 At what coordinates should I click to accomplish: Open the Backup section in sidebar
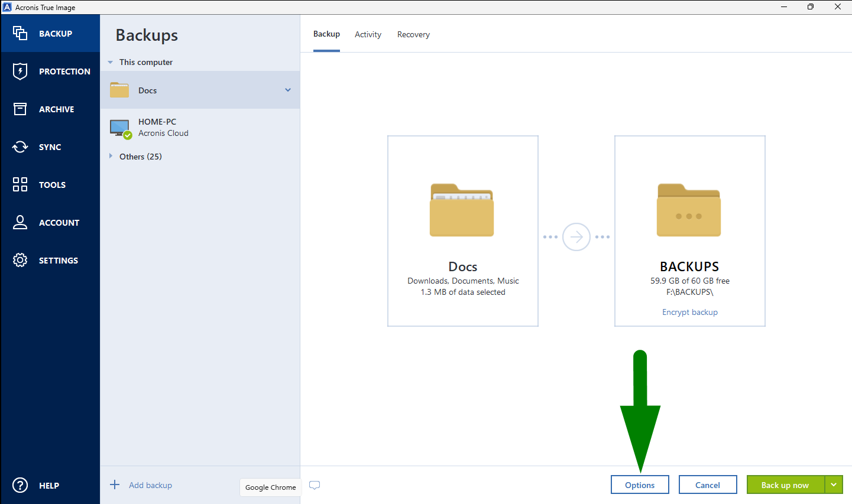pyautogui.click(x=50, y=34)
